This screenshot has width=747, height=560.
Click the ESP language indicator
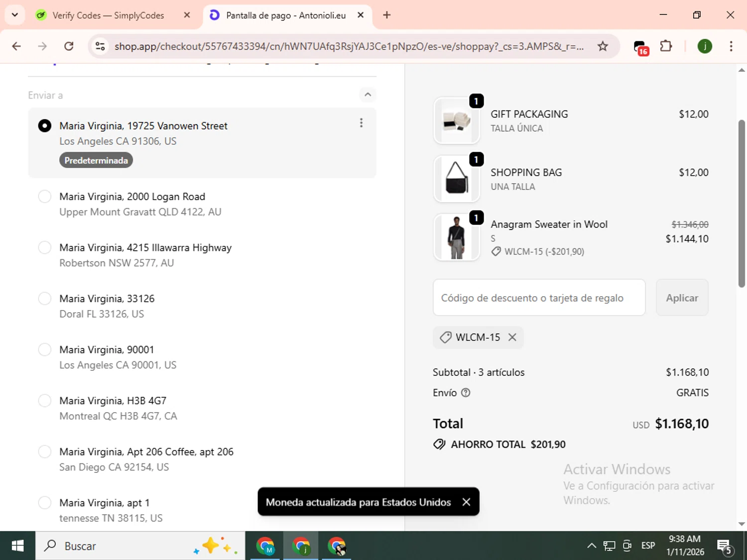648,546
